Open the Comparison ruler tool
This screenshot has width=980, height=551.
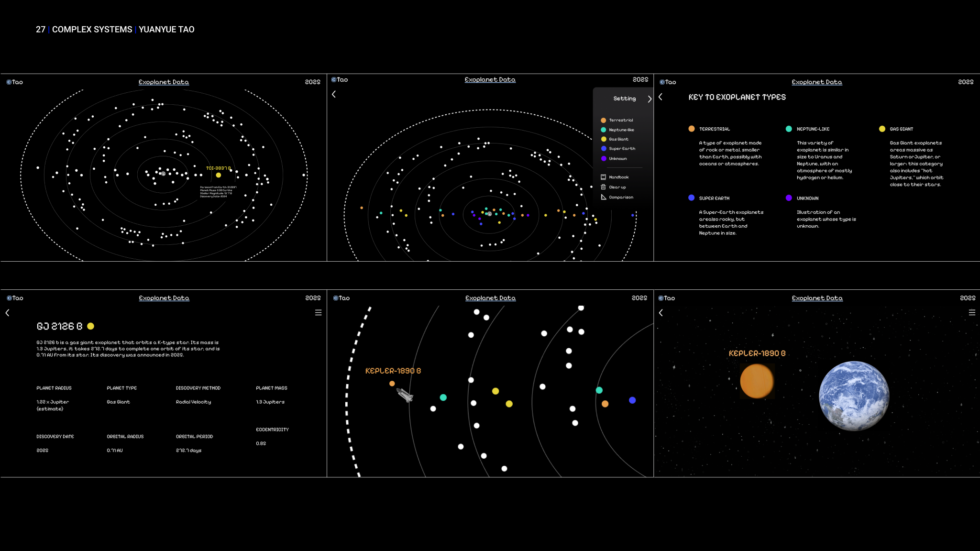(x=604, y=197)
